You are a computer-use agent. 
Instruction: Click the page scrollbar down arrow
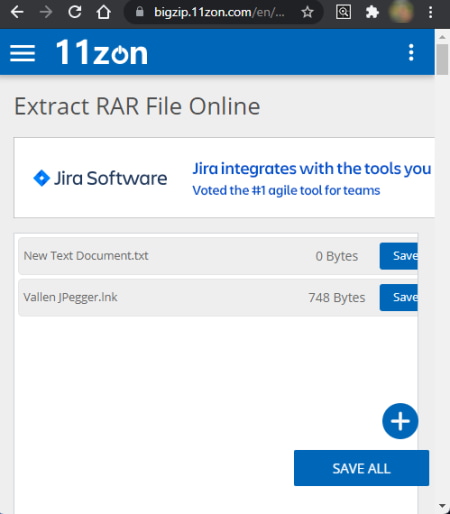point(442,506)
